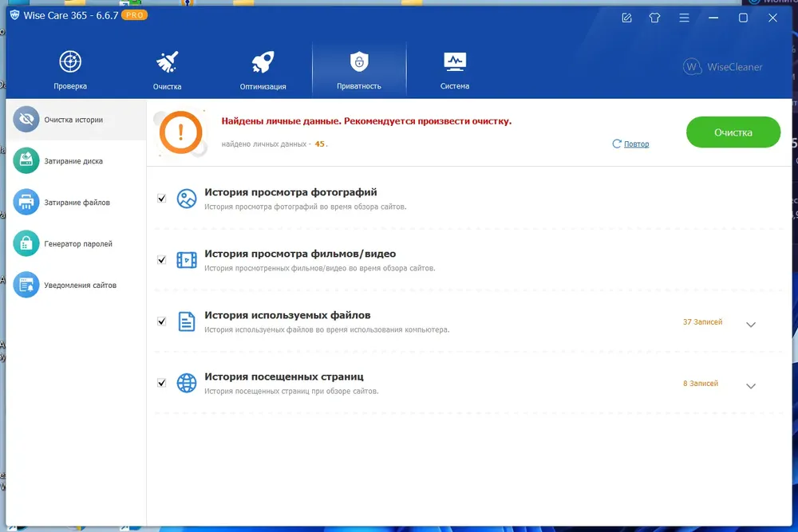
Task: Toggle История посещенных страниц checkbox
Action: 162,383
